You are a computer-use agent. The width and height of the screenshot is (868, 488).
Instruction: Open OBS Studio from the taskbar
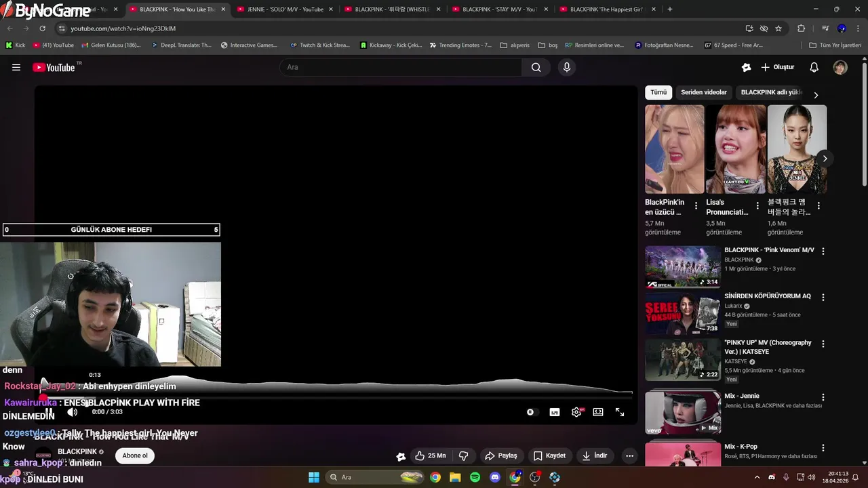(534, 477)
